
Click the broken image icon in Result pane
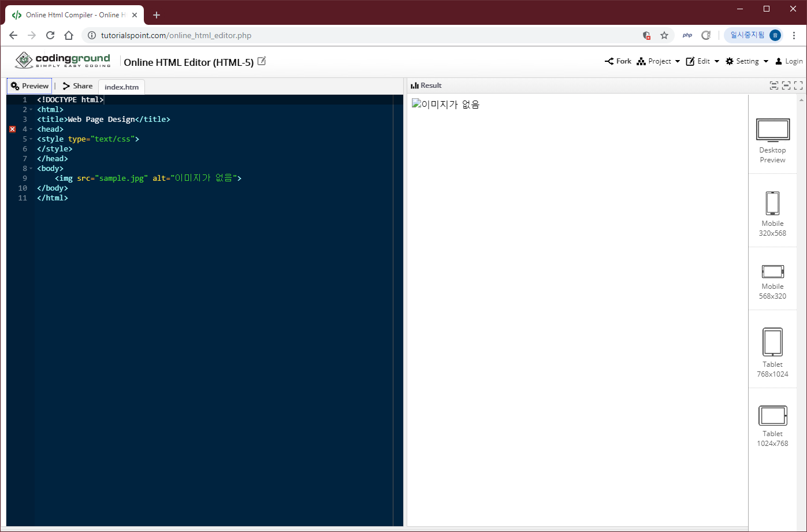pos(416,103)
